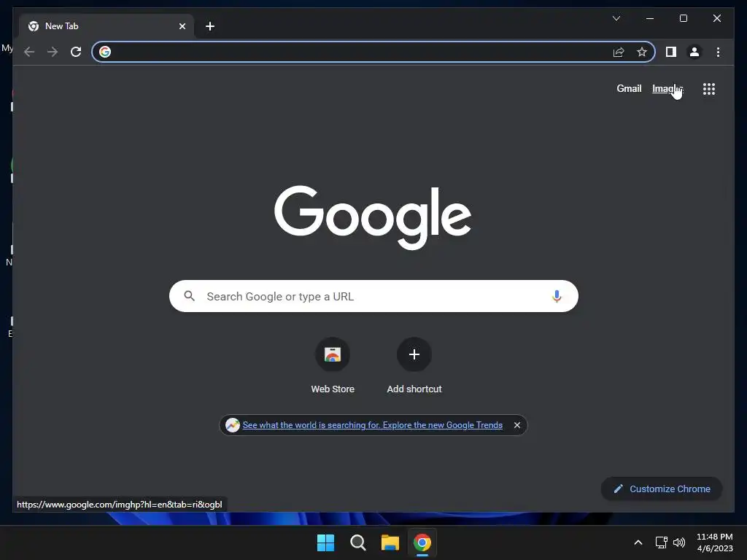
Task: Open Windows Start menu
Action: tap(326, 542)
